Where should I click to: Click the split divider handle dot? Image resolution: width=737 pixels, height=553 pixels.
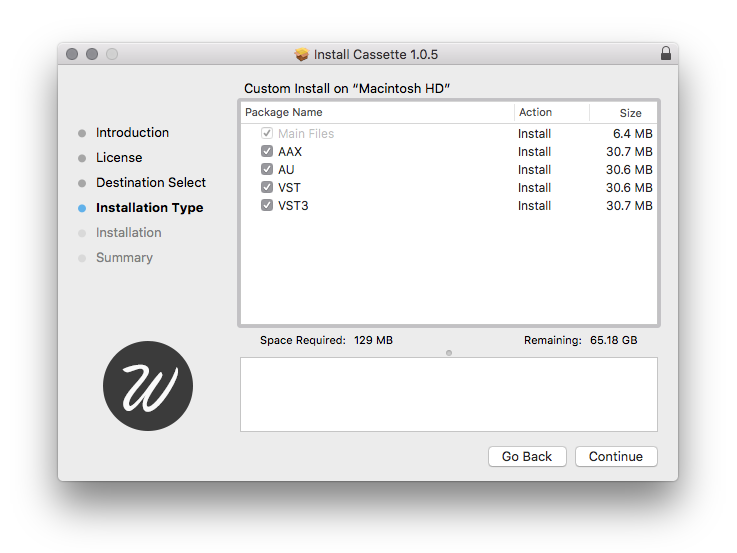click(x=449, y=353)
